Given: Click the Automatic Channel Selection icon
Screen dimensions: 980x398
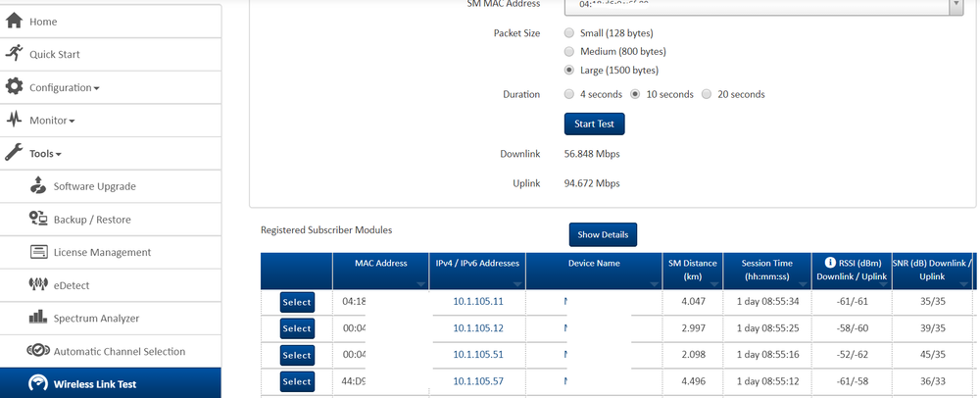Looking at the screenshot, I should (x=38, y=351).
